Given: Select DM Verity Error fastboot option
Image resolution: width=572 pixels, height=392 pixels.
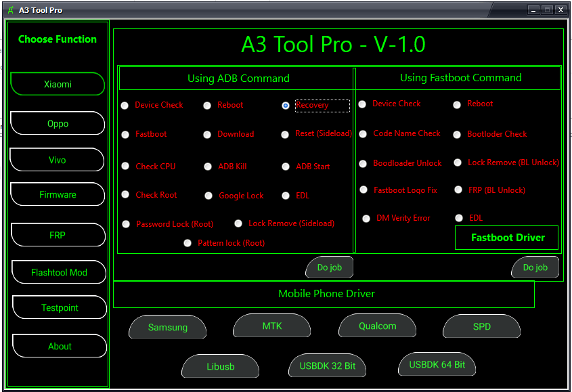Looking at the screenshot, I should click(x=366, y=218).
